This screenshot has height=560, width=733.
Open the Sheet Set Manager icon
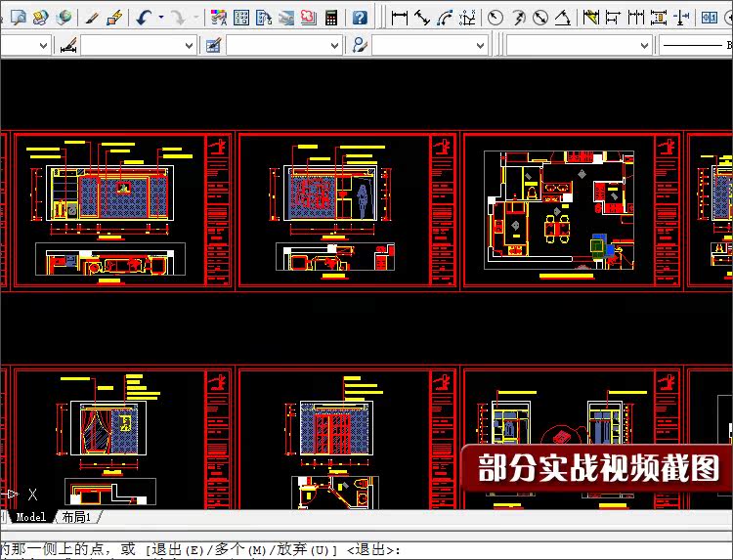[286, 18]
